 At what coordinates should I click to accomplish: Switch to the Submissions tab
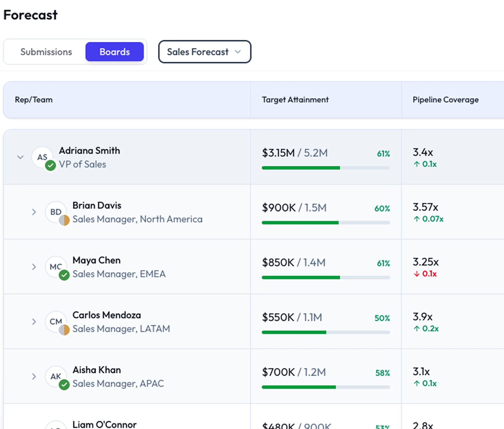(46, 52)
